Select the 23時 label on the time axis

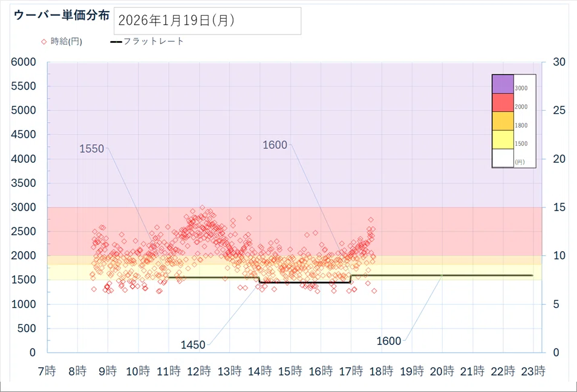click(x=533, y=371)
